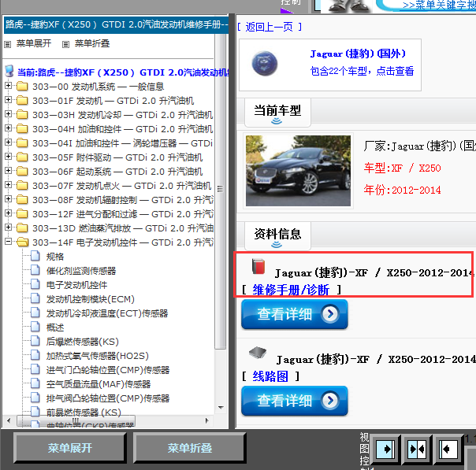Expand the 303—07F 发动机点火 folder

tap(8, 185)
